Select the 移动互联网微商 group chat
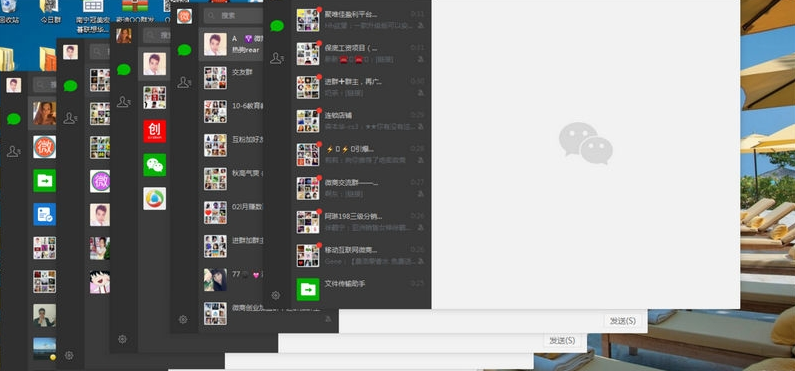 pyautogui.click(x=361, y=255)
